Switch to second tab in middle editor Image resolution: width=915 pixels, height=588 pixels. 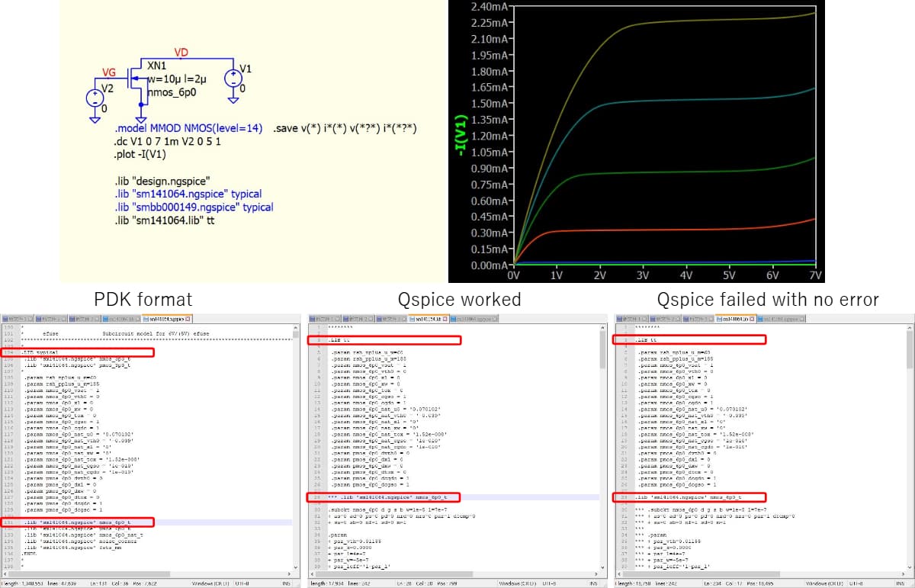(x=358, y=318)
